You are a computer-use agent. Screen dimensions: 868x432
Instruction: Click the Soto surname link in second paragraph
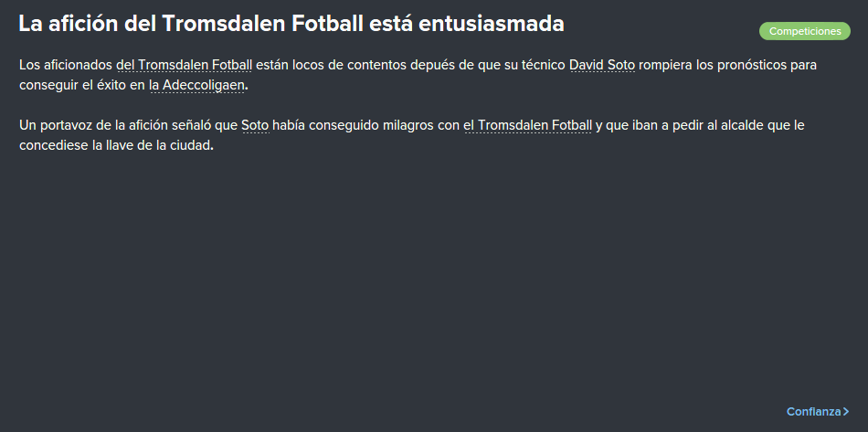pyautogui.click(x=255, y=125)
